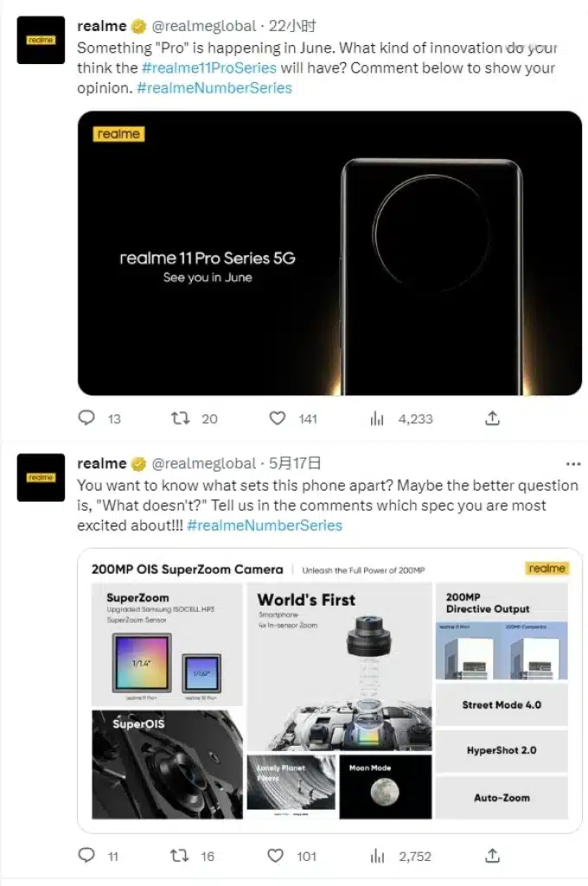The height and width of the screenshot is (886, 588).
Task: Click the @realmeglobal handle on first tweet
Action: 204,26
